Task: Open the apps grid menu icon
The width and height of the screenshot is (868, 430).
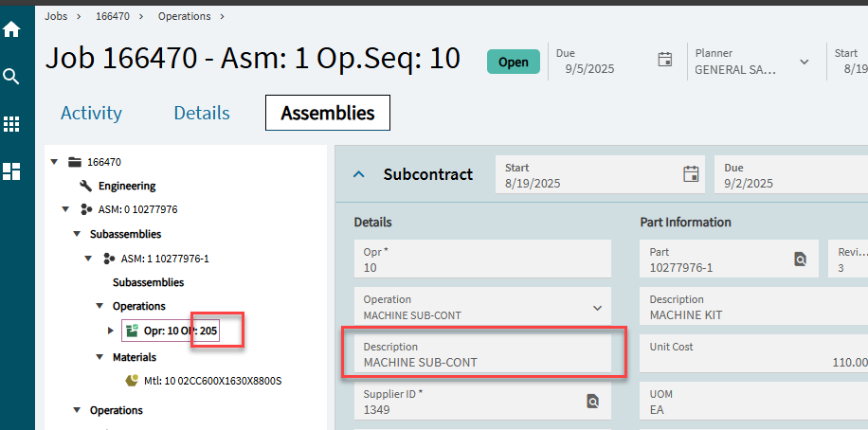Action: click(x=11, y=124)
